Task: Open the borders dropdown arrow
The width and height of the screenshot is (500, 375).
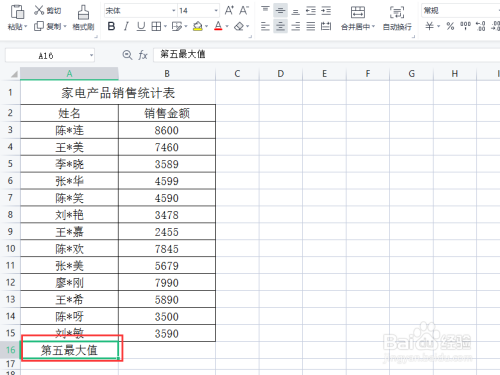Action: point(165,26)
